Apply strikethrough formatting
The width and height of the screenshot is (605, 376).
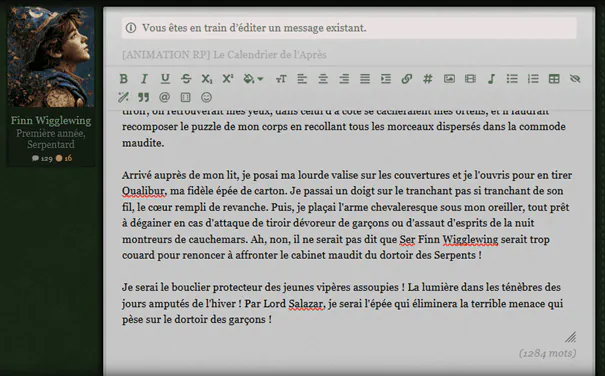pos(186,79)
